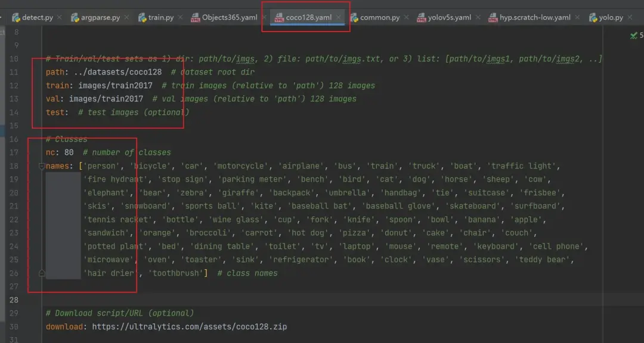
Task: Click the '# number of classes' comment
Action: coord(127,152)
